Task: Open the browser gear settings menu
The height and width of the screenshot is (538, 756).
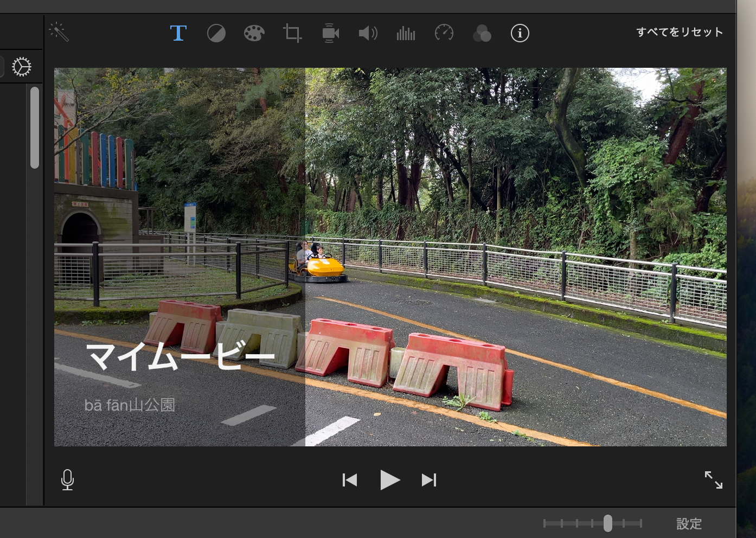Action: [22, 67]
